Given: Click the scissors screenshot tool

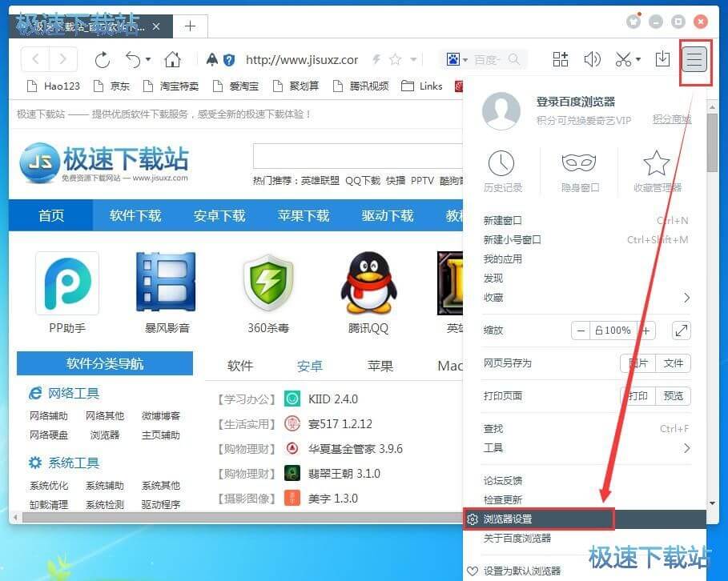Looking at the screenshot, I should click(624, 59).
